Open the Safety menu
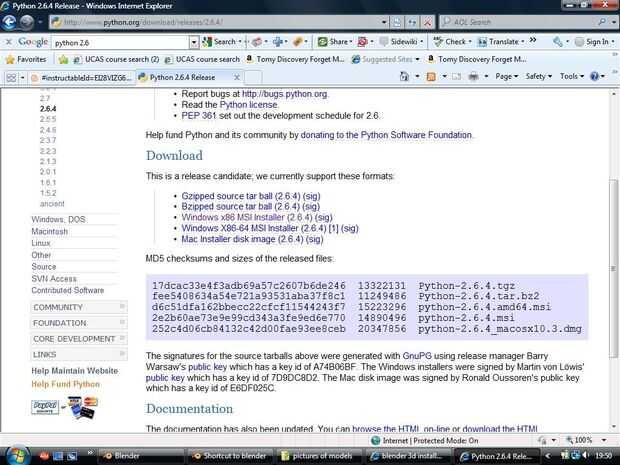The image size is (620, 465). click(538, 76)
